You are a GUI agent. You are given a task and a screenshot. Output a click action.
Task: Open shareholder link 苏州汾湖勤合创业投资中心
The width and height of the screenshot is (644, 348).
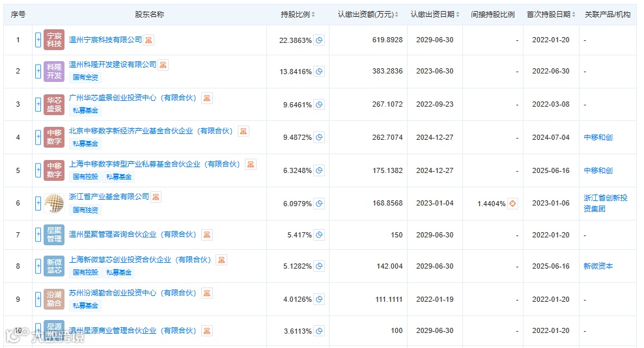[x=133, y=293]
